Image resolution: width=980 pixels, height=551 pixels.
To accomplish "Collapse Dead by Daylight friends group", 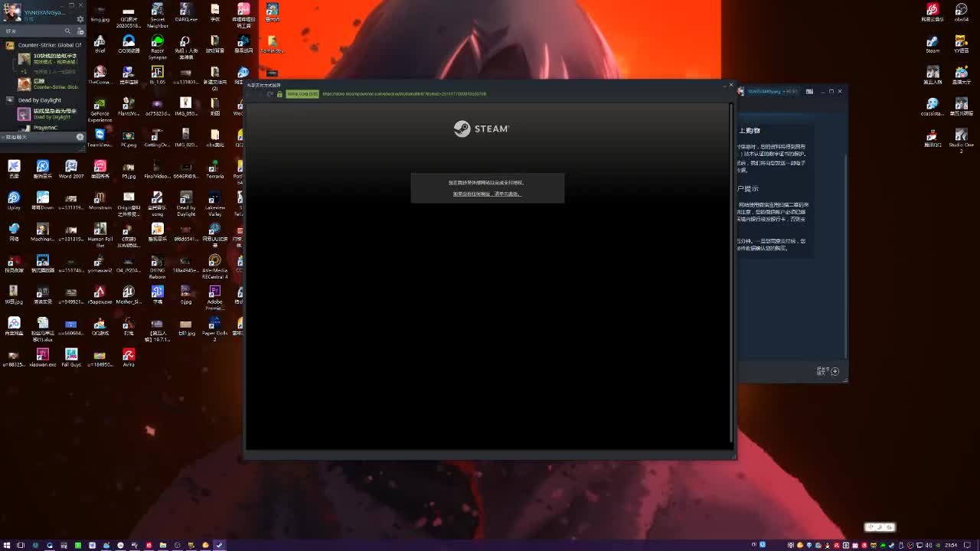I will [10, 100].
